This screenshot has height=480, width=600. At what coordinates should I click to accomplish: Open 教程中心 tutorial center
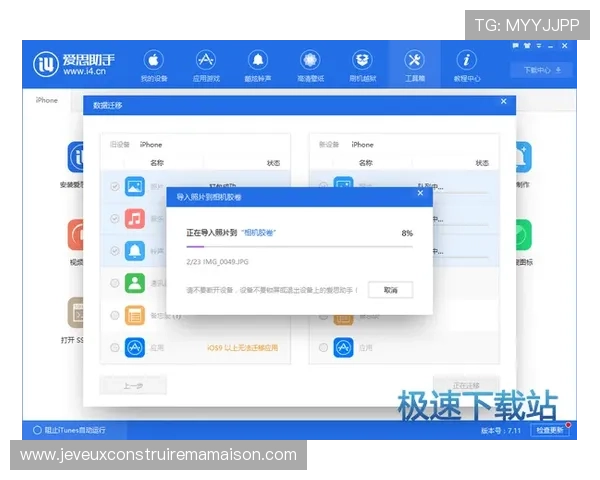click(x=467, y=65)
